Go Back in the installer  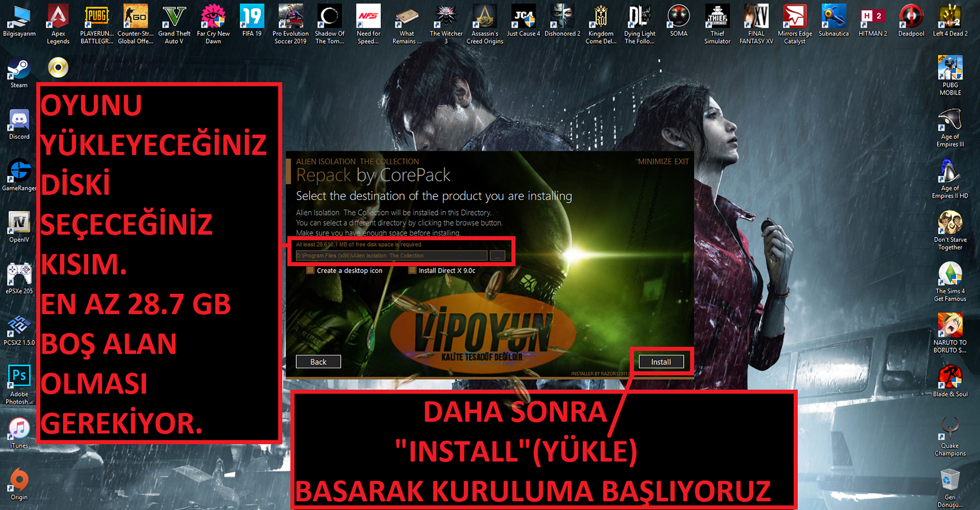coord(318,362)
